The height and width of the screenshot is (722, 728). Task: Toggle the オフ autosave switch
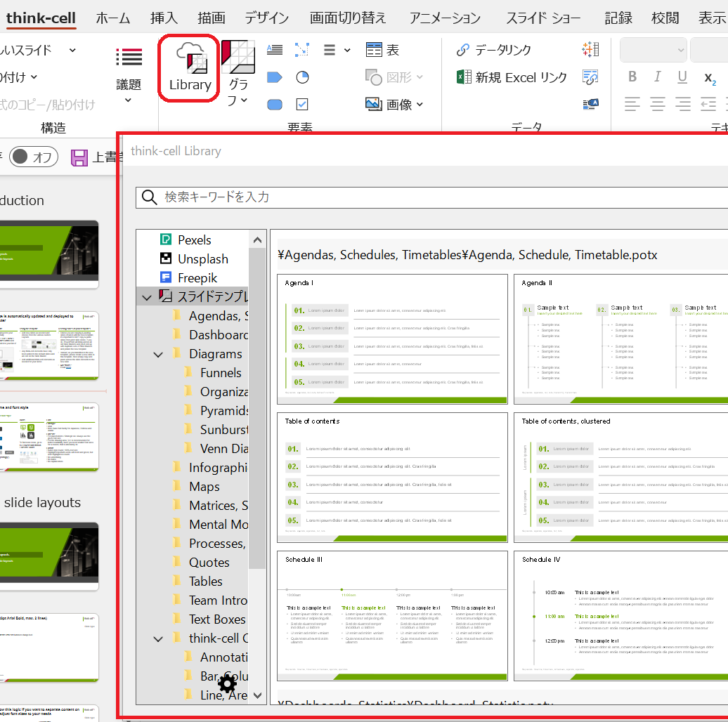(34, 157)
